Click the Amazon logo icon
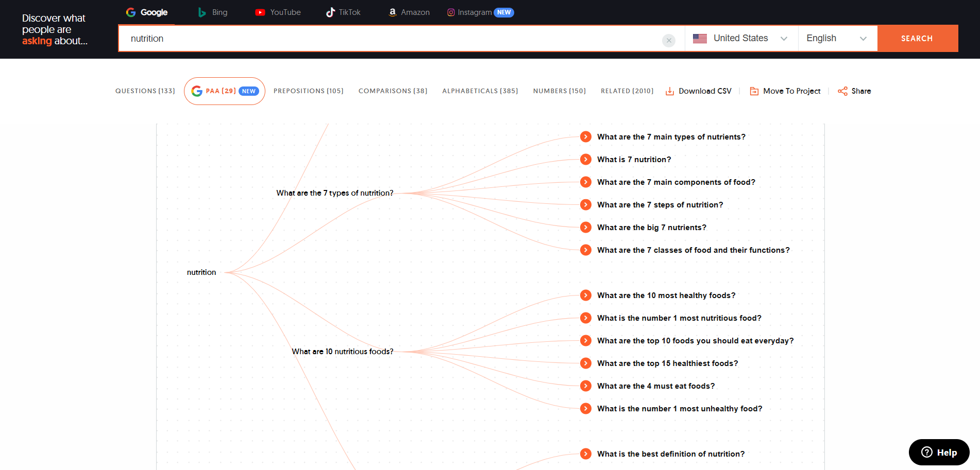This screenshot has height=470, width=980. pyautogui.click(x=393, y=12)
